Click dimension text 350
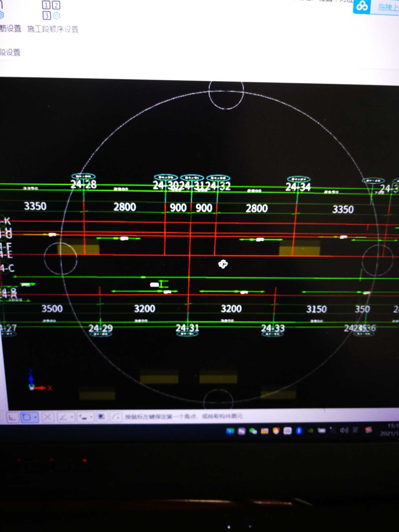 pyautogui.click(x=363, y=309)
